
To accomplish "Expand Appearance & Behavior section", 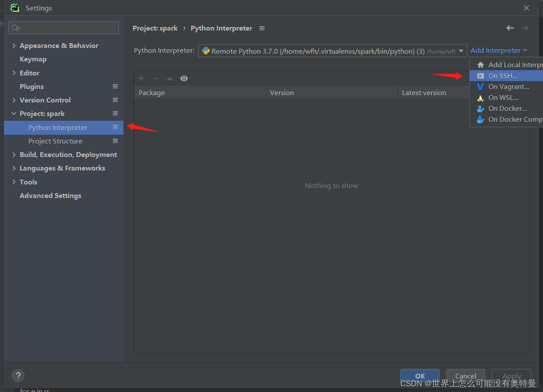I will [x=14, y=45].
